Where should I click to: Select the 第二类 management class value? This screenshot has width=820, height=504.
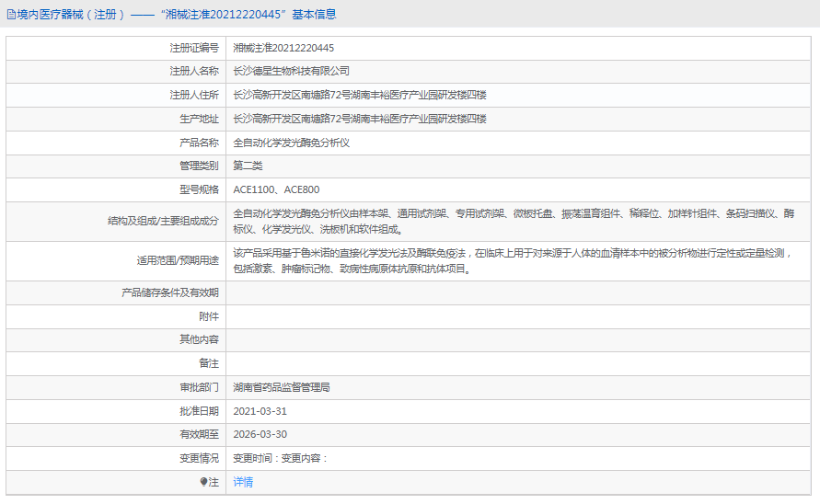tap(248, 166)
